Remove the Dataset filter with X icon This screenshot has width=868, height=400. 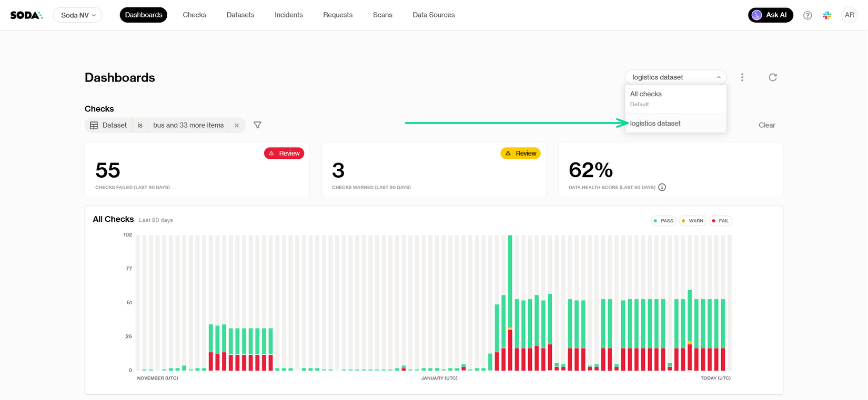[x=237, y=125]
